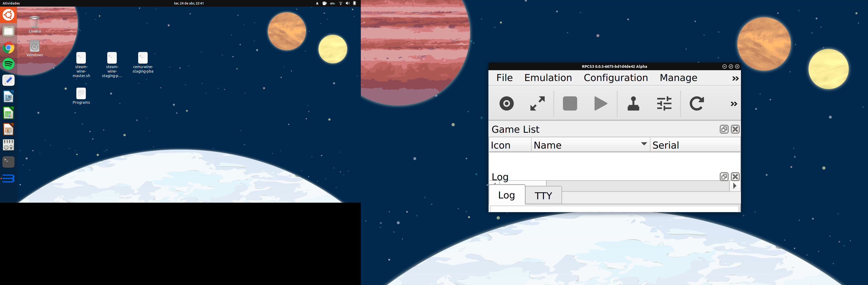Viewport: 868px width, 285px height.
Task: Click the disc icon in the RPCS3 toolbar
Action: (x=506, y=103)
